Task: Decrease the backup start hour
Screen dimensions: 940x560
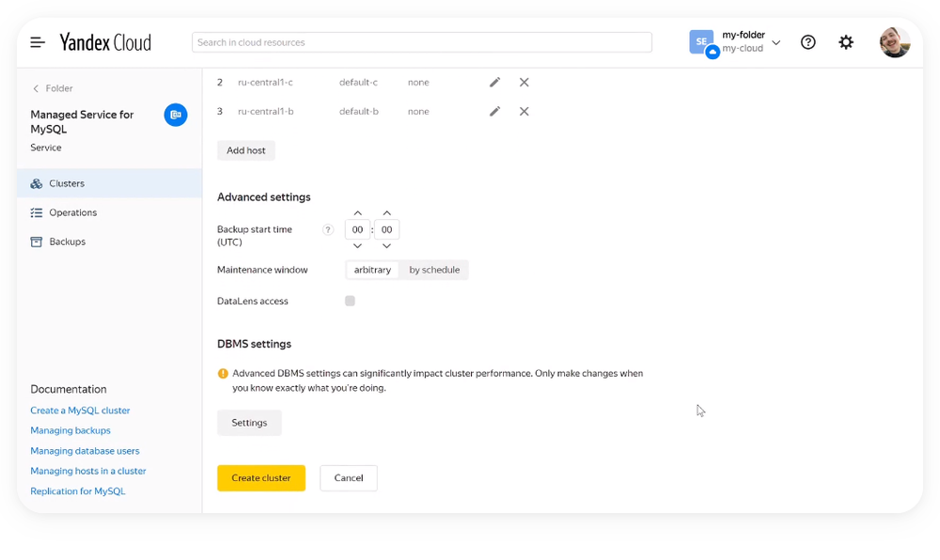Action: 357,246
